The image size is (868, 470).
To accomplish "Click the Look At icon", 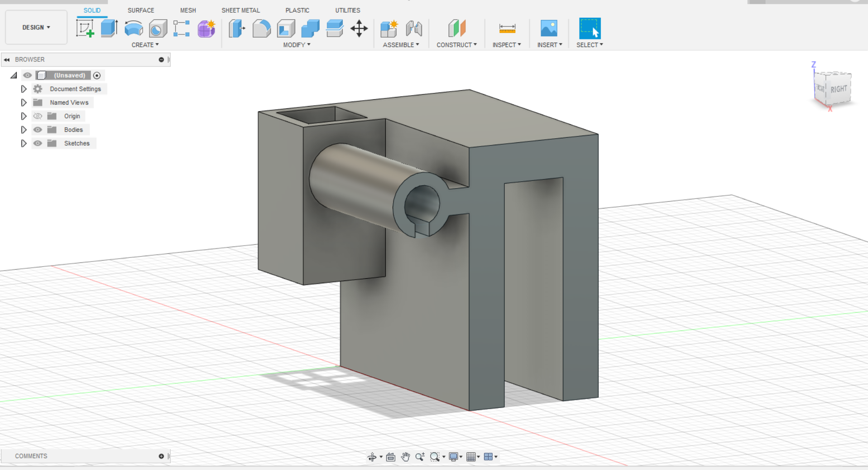I will coord(391,457).
